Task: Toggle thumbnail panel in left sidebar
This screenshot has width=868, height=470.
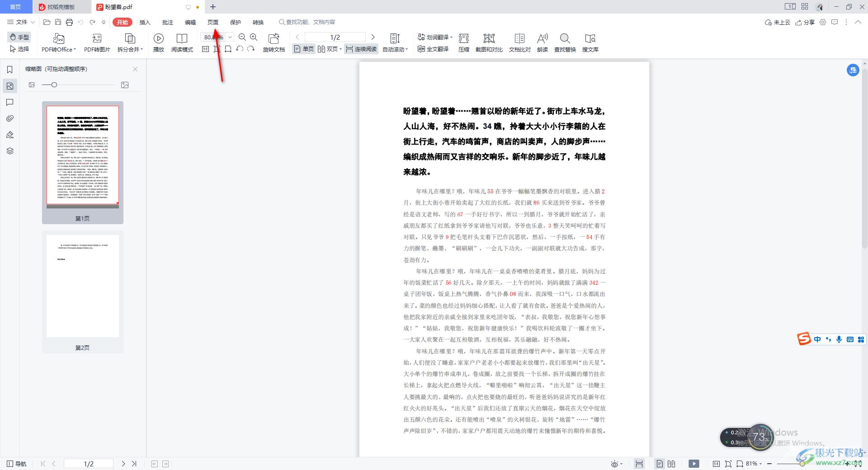Action: tap(9, 86)
